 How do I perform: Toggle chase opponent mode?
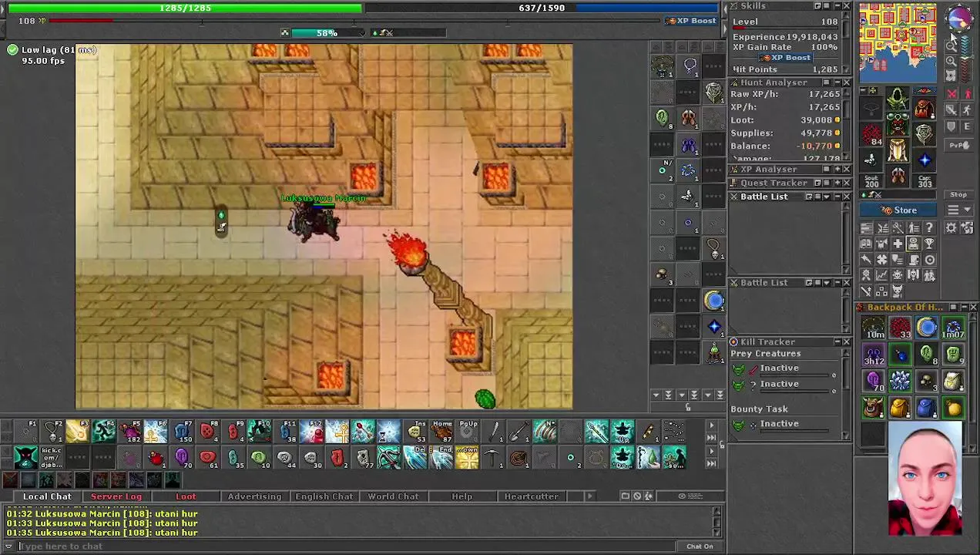968,110
